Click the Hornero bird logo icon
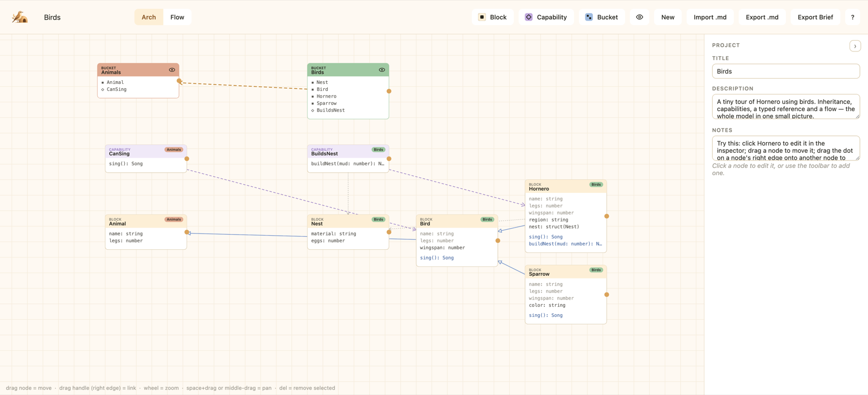This screenshot has width=868, height=395. tap(20, 17)
